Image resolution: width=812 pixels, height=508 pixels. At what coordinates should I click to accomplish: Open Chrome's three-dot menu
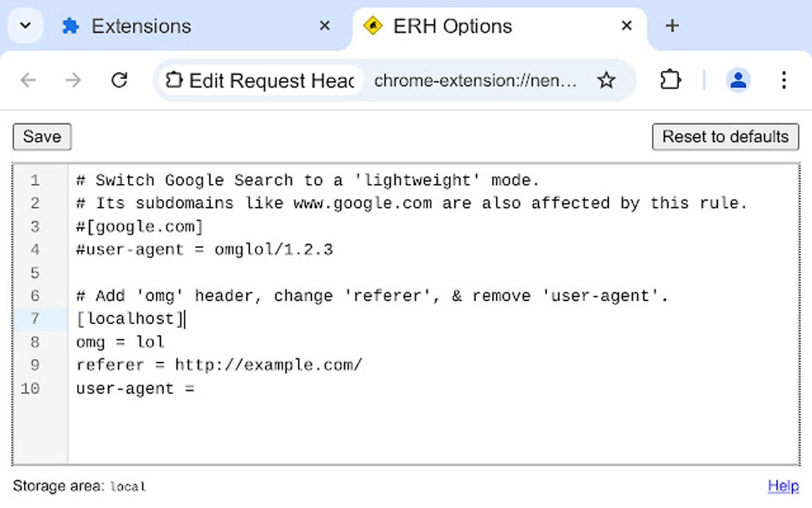pos(783,80)
